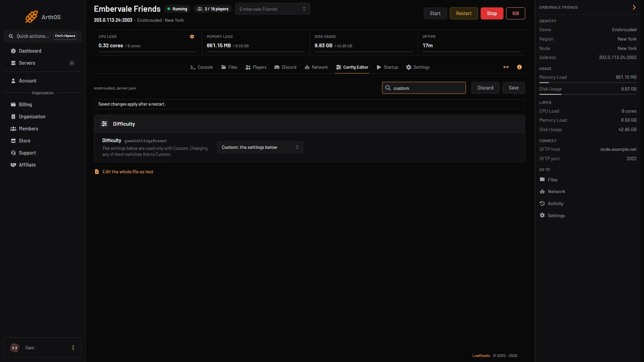Open the Embervale Friends server selector dropdown

click(x=272, y=9)
